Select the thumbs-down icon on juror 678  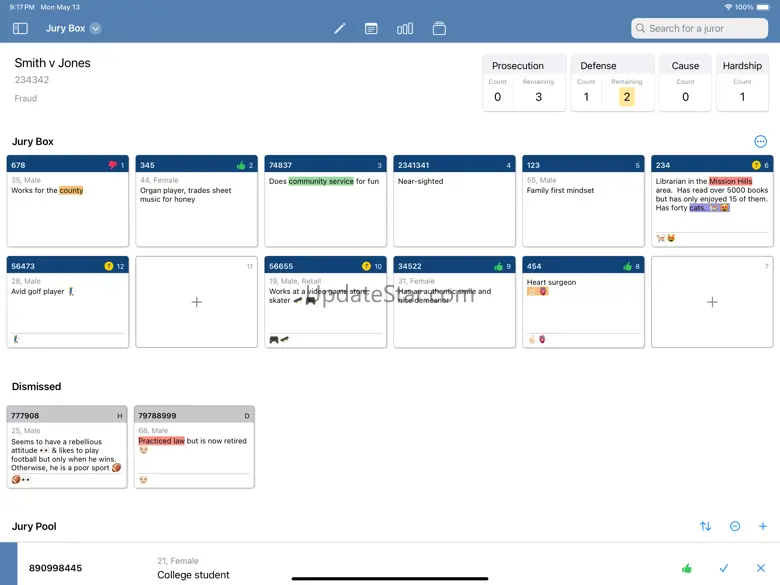[113, 165]
